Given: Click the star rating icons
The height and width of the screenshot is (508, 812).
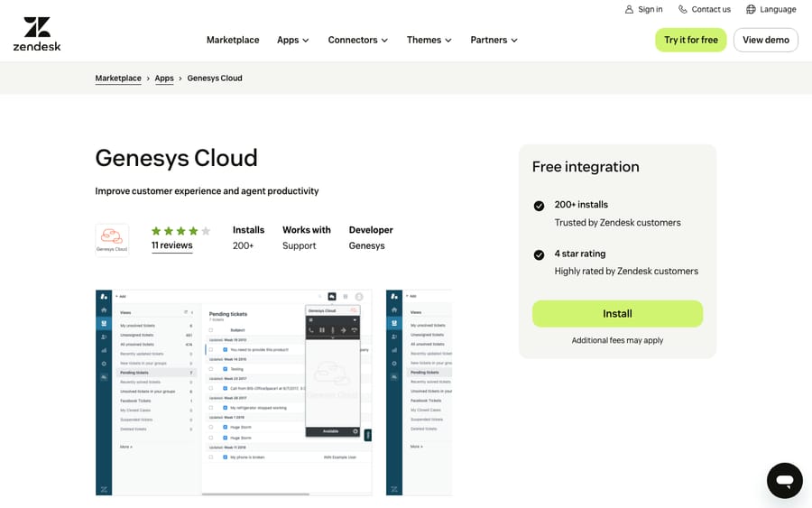Looking at the screenshot, I should click(180, 231).
